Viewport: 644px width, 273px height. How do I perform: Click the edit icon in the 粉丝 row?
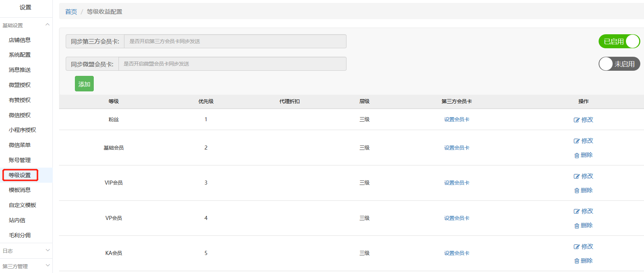coord(576,120)
